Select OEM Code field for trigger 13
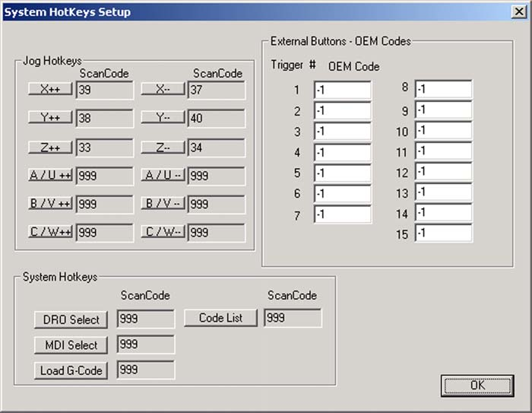Screen dimensions: 532x413 click(x=443, y=192)
